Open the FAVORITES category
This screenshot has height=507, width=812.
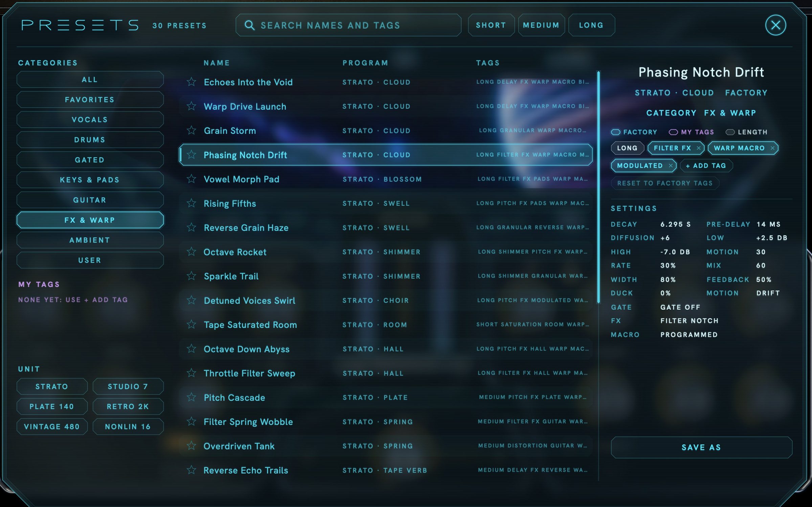pyautogui.click(x=90, y=100)
